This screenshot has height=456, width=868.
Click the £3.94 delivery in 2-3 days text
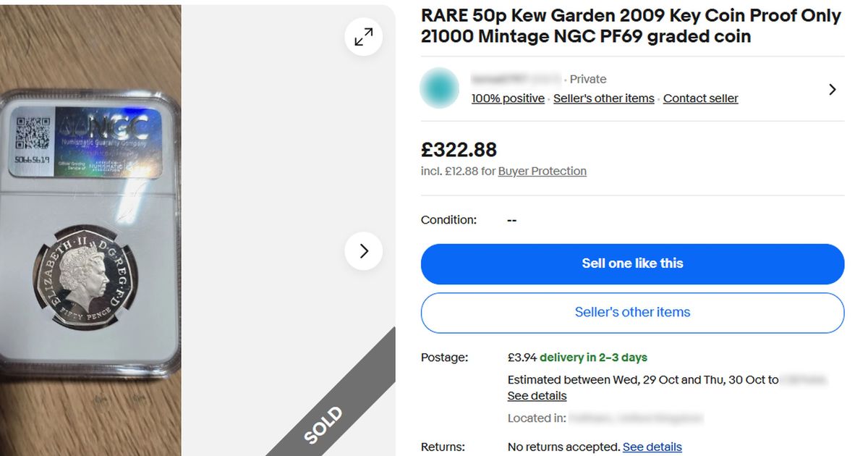[x=577, y=358]
